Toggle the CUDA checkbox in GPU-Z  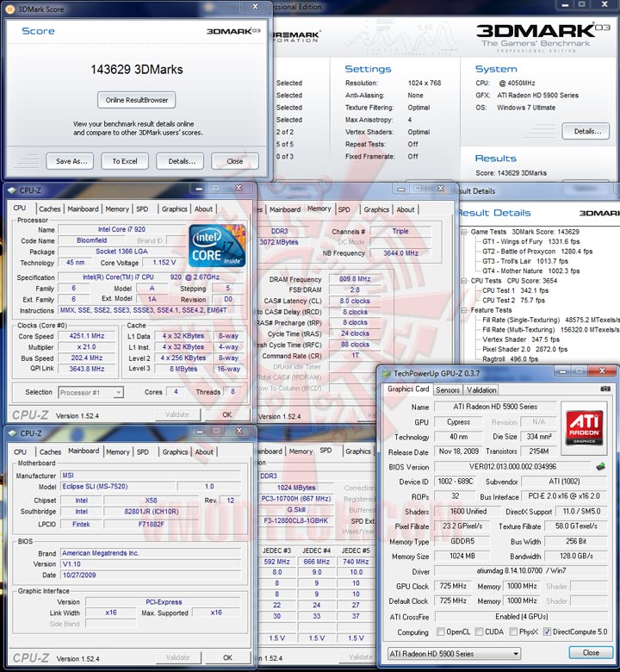click(479, 632)
